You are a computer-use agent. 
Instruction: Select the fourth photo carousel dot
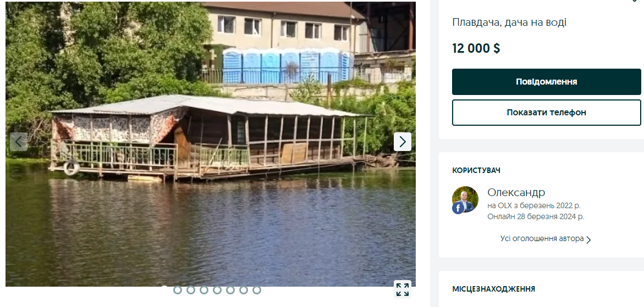tap(203, 290)
